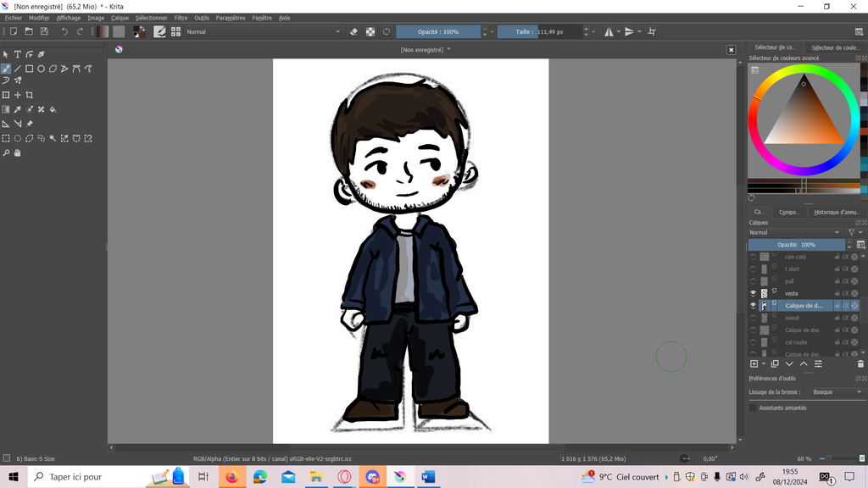Select the Crop tool
The height and width of the screenshot is (488, 868).
29,95
